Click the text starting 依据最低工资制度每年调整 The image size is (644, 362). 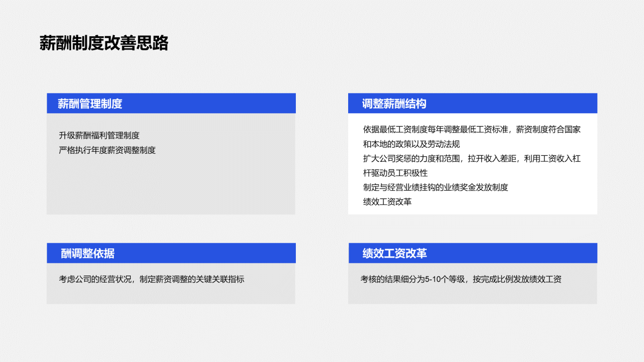click(472, 129)
